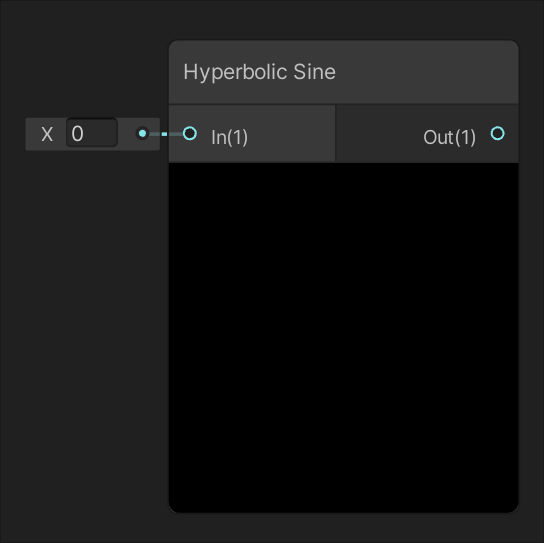Select the Hyperbolic Sine node by its title
Viewport: 544px width, 543px height.
point(260,72)
